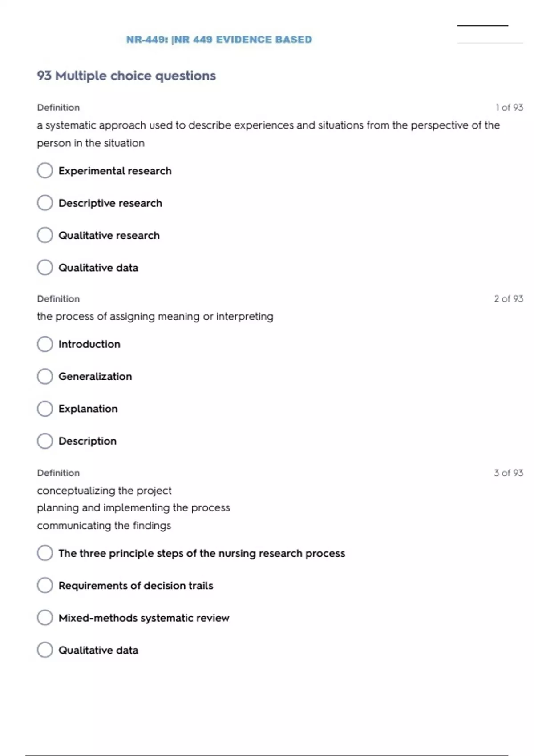The image size is (534, 756).
Task: Click the NR-449 Evidence Based title
Action: coord(219,40)
